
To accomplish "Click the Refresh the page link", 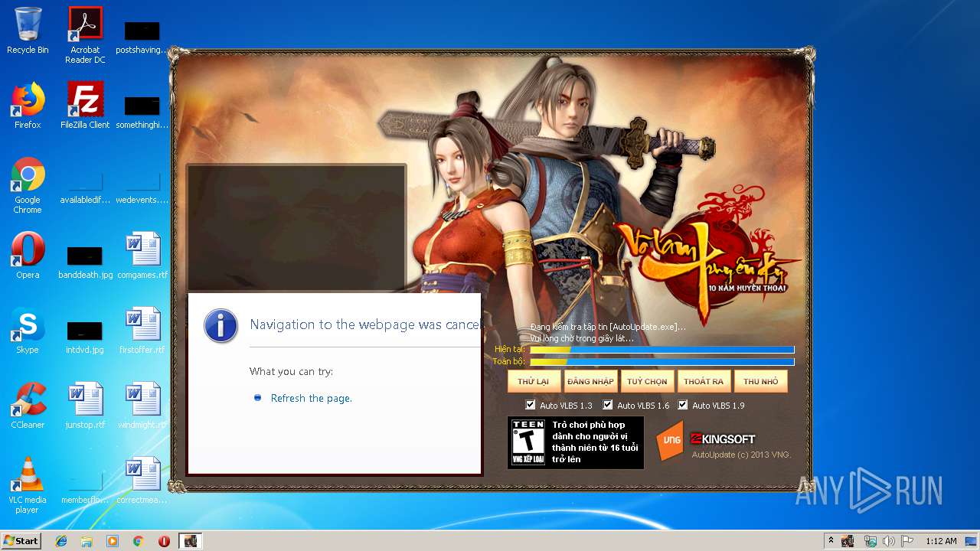I will pyautogui.click(x=312, y=399).
